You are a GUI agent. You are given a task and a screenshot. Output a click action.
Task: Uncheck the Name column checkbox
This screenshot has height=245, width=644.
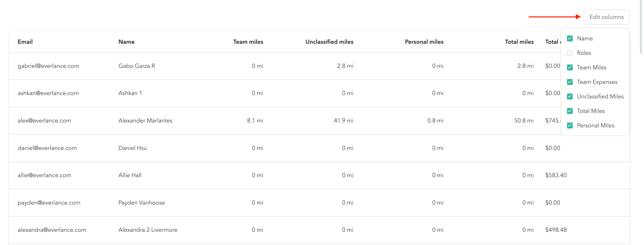(570, 39)
